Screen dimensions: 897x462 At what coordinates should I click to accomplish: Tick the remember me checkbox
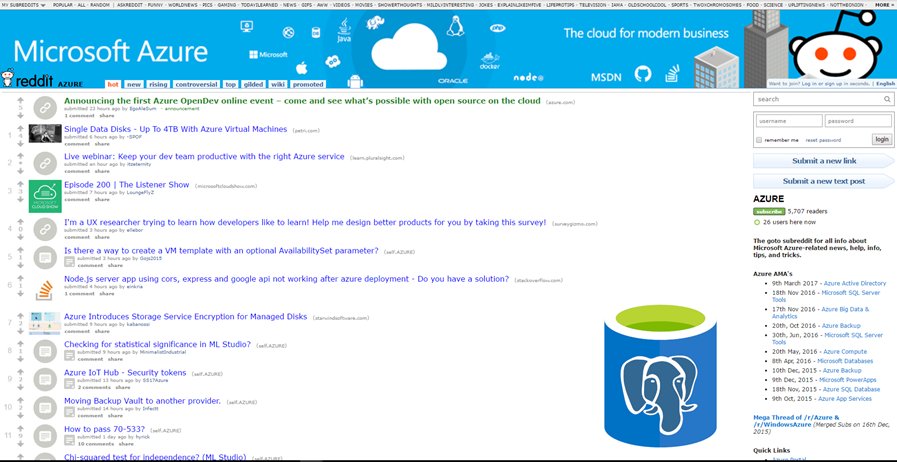point(759,140)
